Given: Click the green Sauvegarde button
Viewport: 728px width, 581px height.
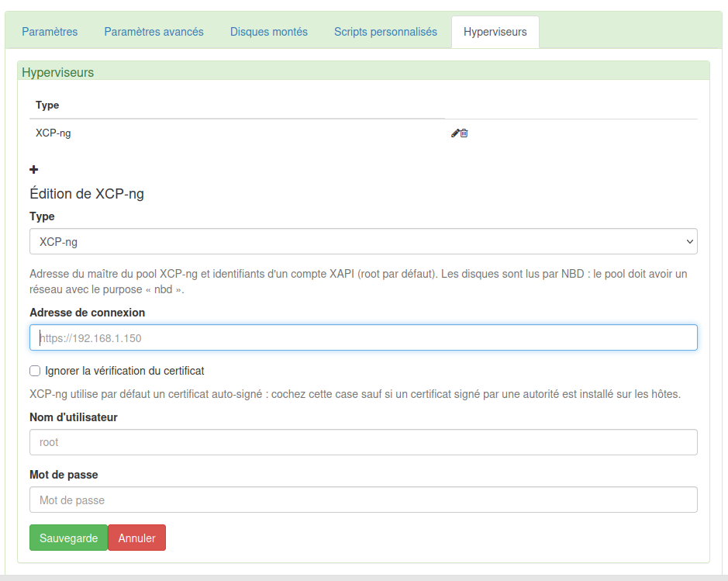Looking at the screenshot, I should (x=69, y=538).
